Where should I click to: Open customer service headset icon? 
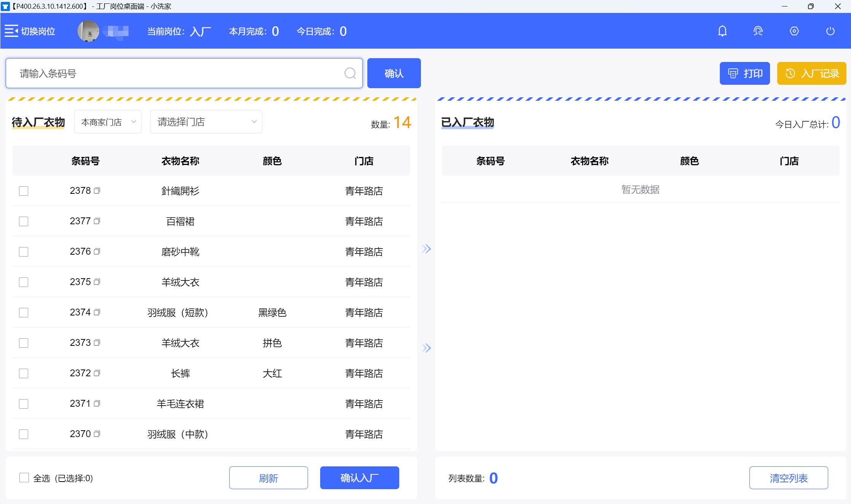tap(758, 31)
